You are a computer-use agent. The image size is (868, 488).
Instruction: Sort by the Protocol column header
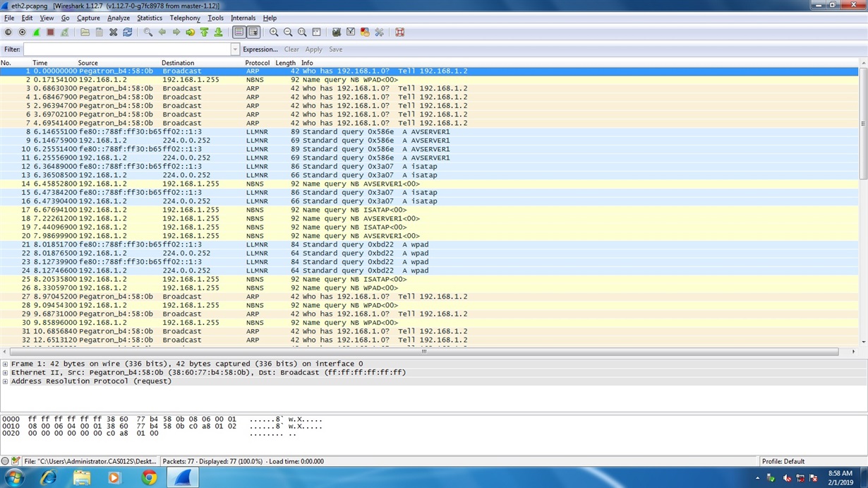tap(258, 63)
